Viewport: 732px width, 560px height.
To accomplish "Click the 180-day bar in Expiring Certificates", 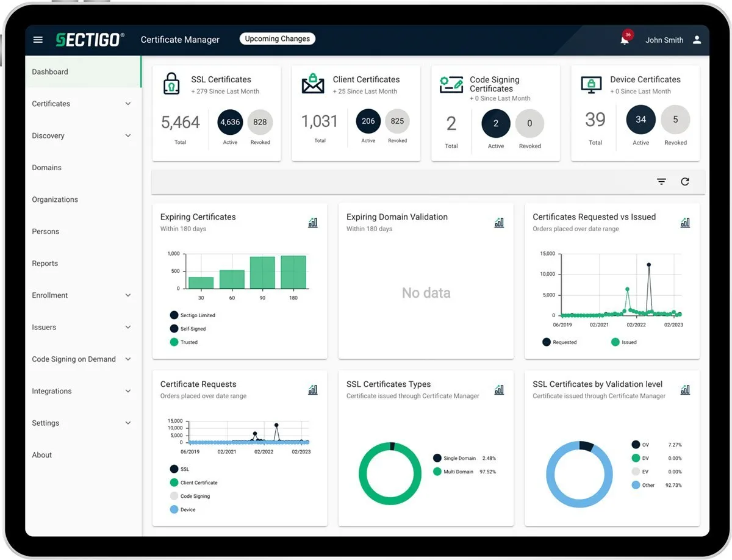I will (293, 272).
